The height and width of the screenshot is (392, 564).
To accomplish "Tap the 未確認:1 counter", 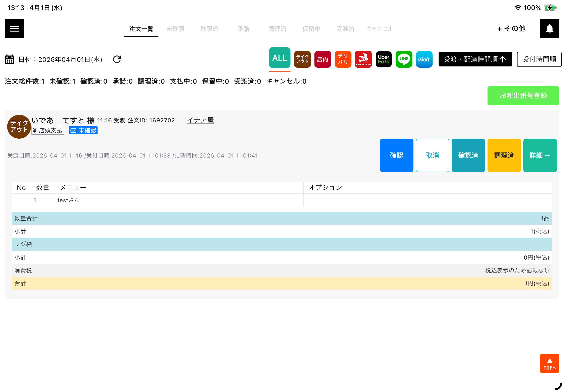I will coord(62,81).
